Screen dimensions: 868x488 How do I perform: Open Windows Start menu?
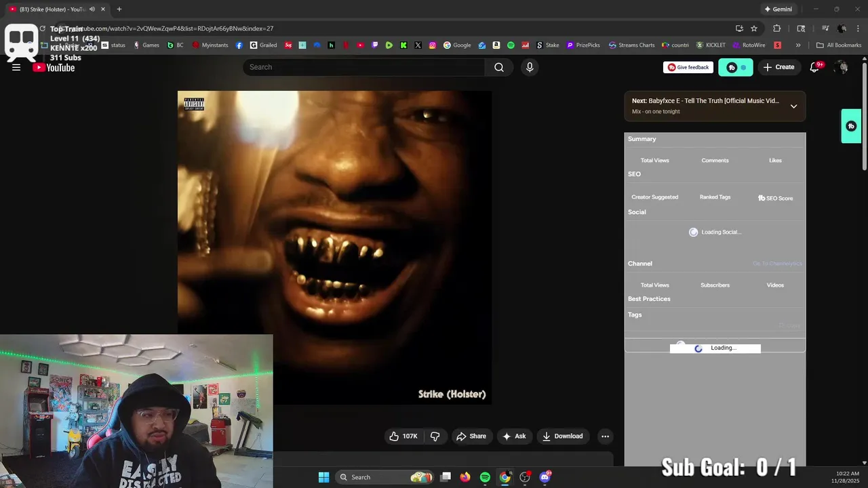[323, 477]
